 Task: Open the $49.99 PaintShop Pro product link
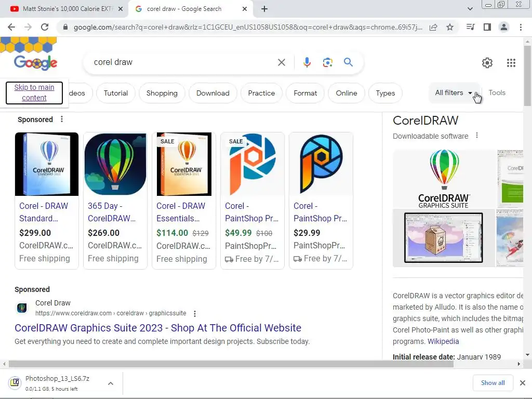[x=252, y=212]
